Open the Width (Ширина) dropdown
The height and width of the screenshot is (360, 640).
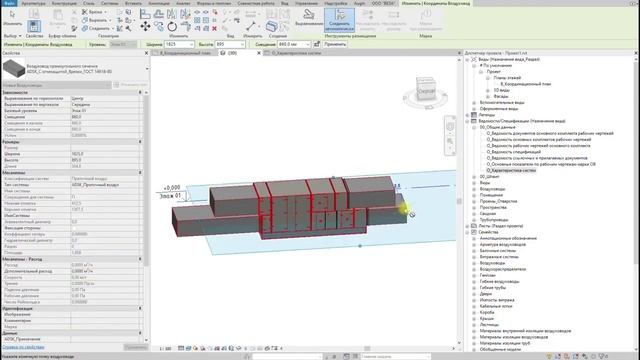pyautogui.click(x=191, y=44)
